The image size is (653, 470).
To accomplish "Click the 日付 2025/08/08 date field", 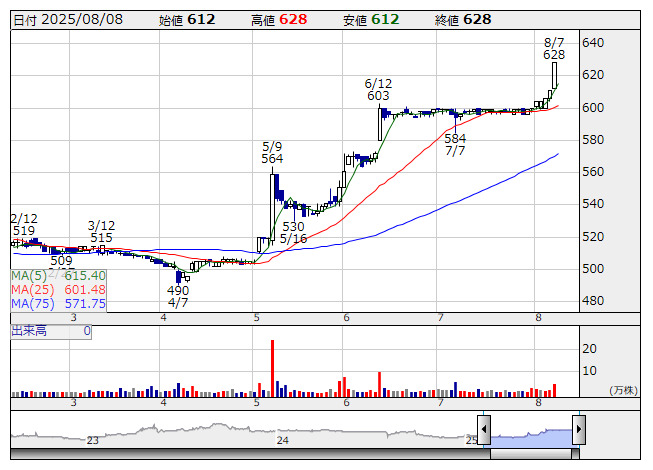I will (x=68, y=20).
